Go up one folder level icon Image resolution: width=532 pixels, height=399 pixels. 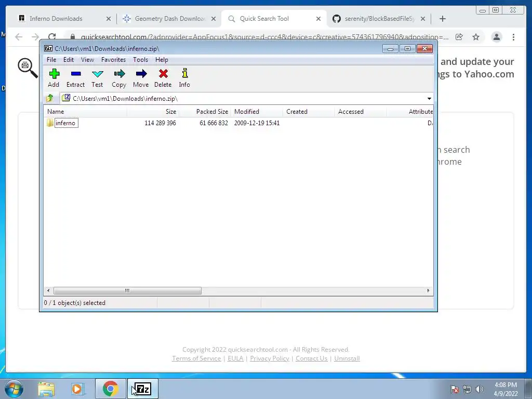[50, 98]
